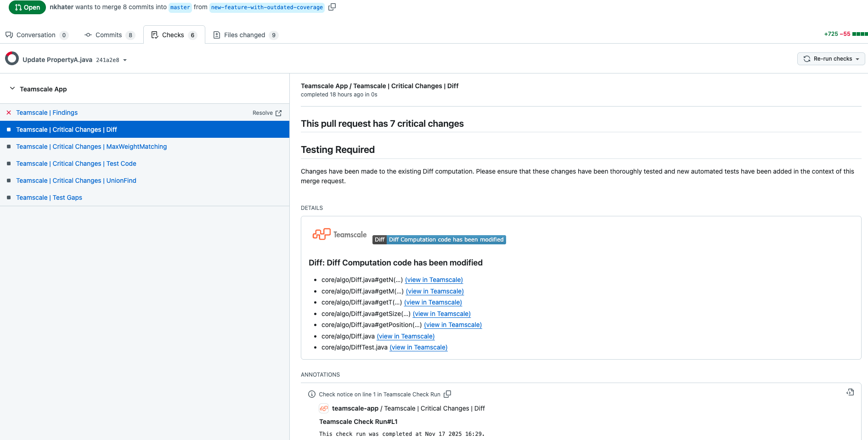The image size is (868, 440).
Task: Copy the branch name new-feature-with-outdated-coverage
Action: click(x=332, y=7)
